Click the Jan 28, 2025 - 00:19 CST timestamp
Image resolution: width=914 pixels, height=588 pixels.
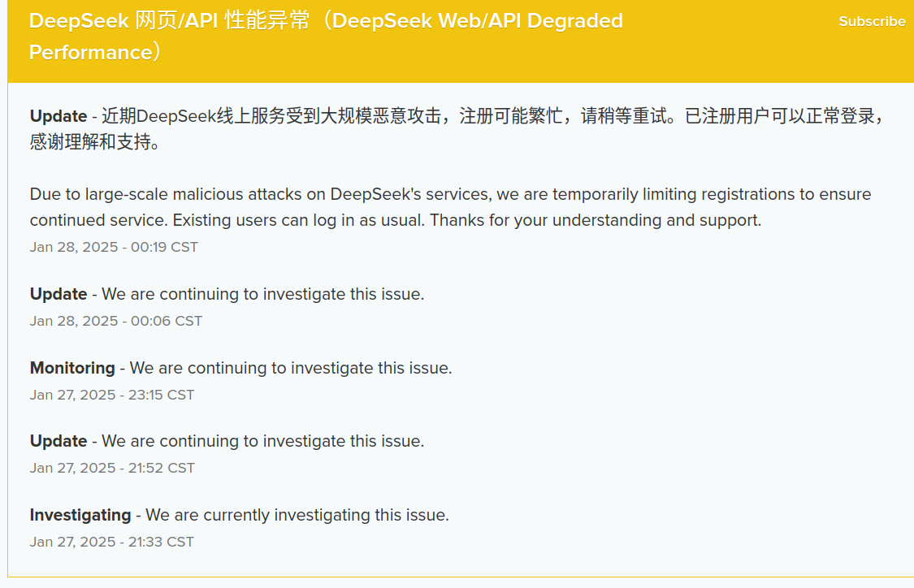(114, 247)
